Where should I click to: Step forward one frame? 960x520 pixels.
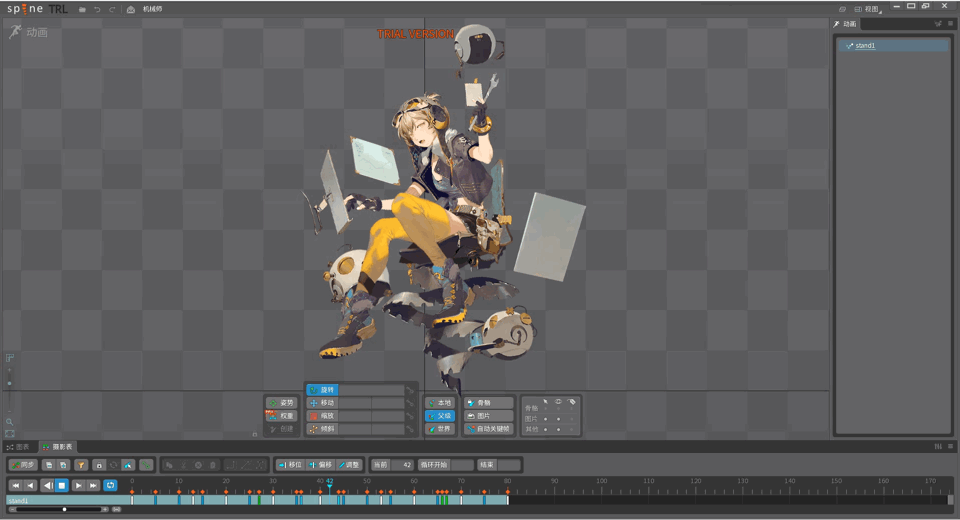point(78,486)
